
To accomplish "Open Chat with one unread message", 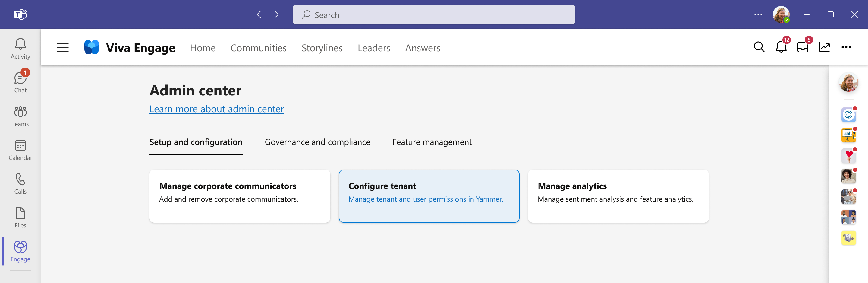I will (20, 82).
